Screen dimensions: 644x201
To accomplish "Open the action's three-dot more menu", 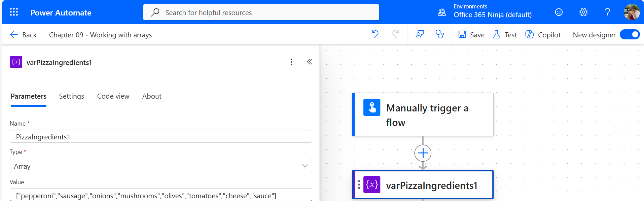I will tap(291, 62).
